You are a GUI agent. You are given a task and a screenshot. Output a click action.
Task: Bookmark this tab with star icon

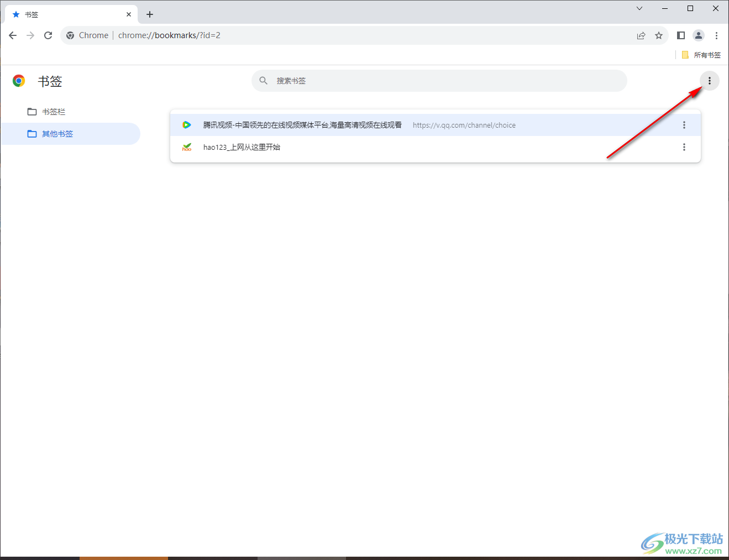pos(659,35)
